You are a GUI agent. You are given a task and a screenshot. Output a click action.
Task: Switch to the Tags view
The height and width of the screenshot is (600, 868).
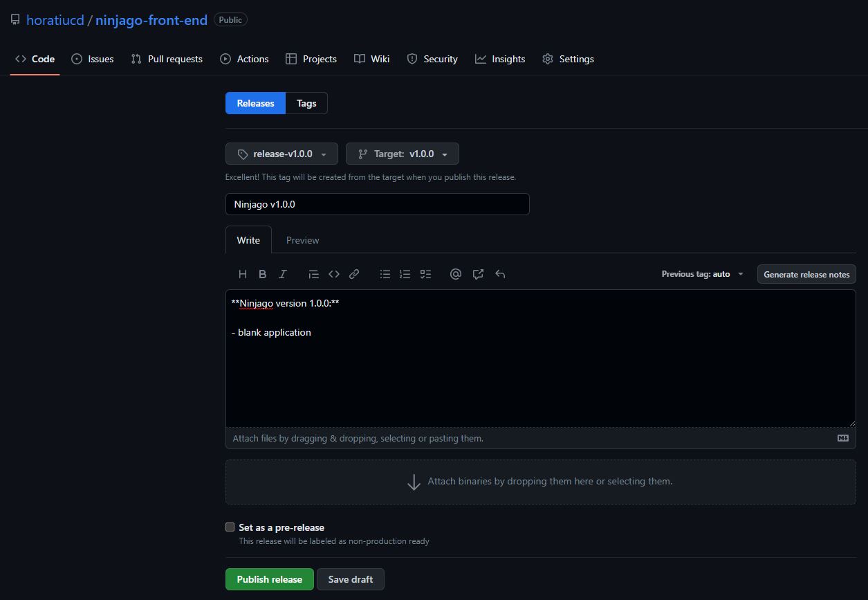coord(306,103)
